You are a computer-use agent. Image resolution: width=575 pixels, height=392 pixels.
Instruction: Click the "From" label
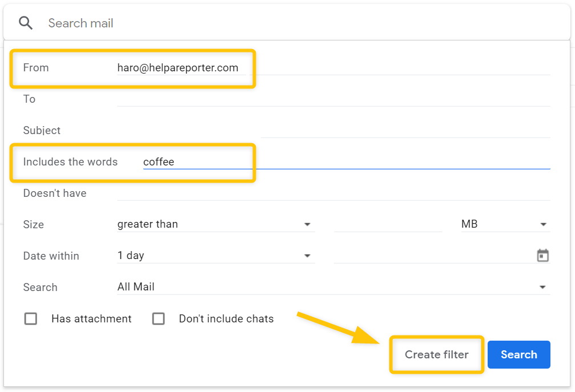tap(36, 68)
